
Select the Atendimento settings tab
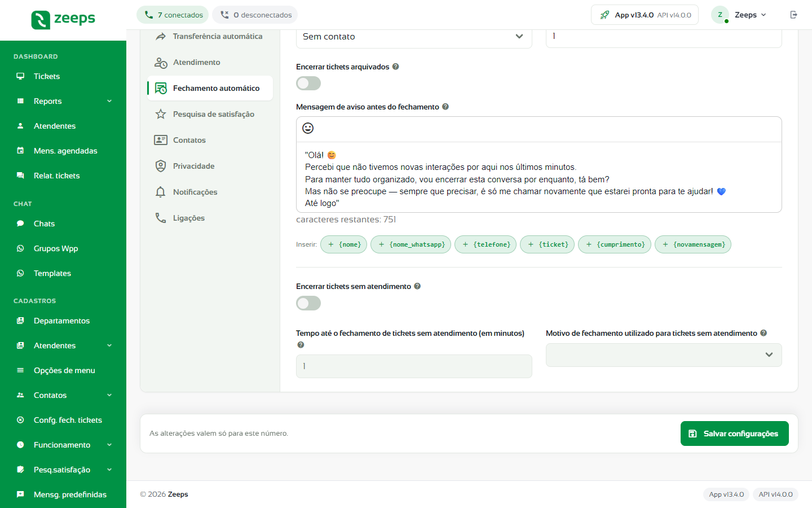click(x=210, y=62)
